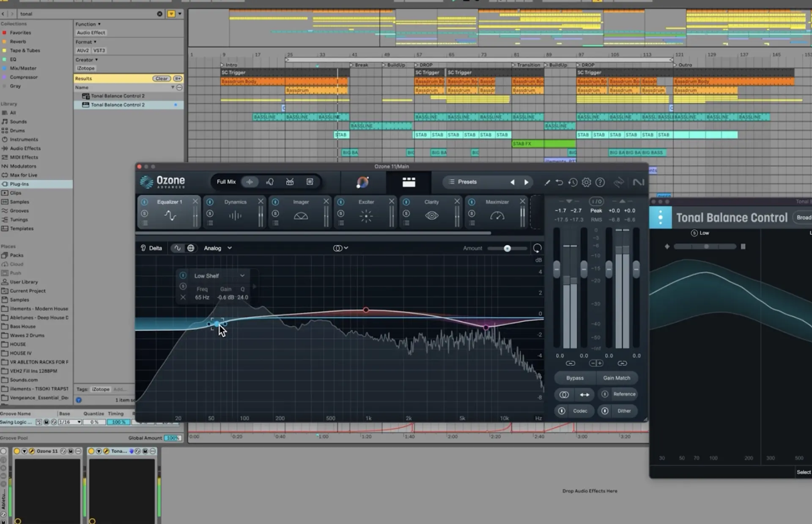Select the Clarity eye module icon
Image resolution: width=812 pixels, height=524 pixels.
coord(431,215)
